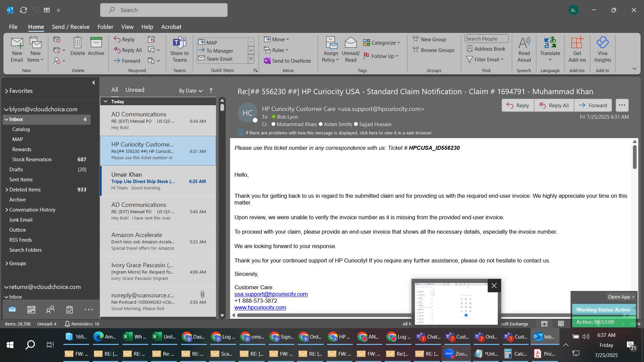
Task: Open the Follow Up dropdown
Action: tap(381, 56)
